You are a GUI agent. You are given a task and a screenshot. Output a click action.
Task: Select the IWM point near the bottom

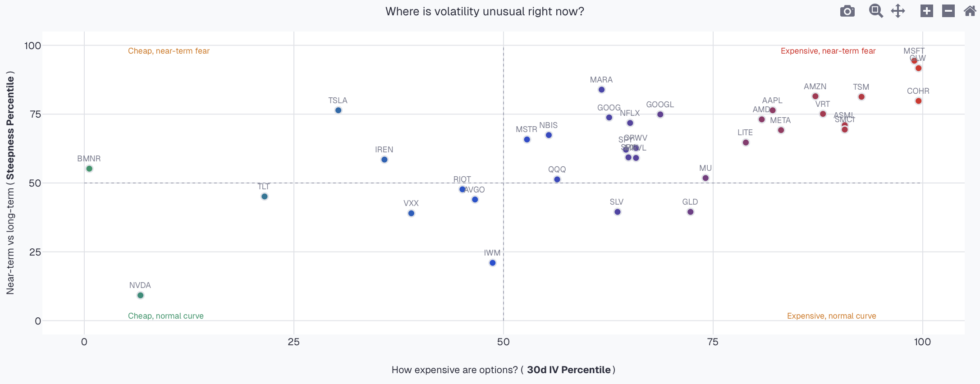coord(491,262)
